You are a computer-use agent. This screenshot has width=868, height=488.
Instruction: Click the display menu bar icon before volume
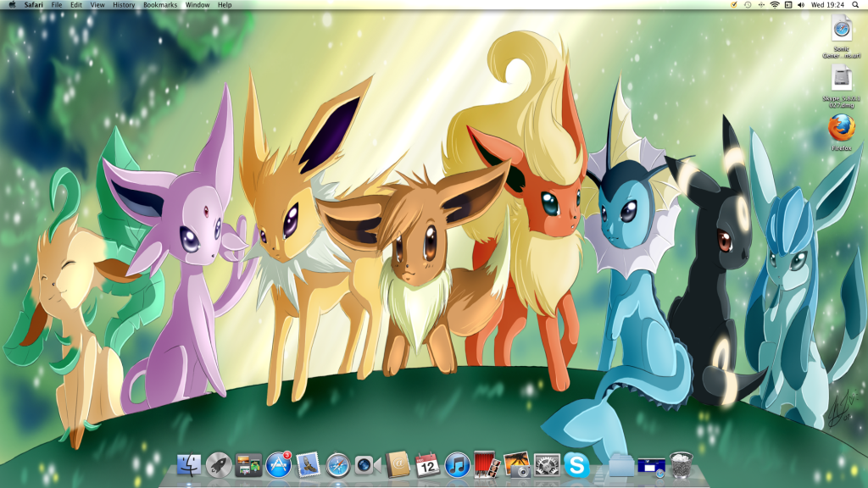point(788,5)
